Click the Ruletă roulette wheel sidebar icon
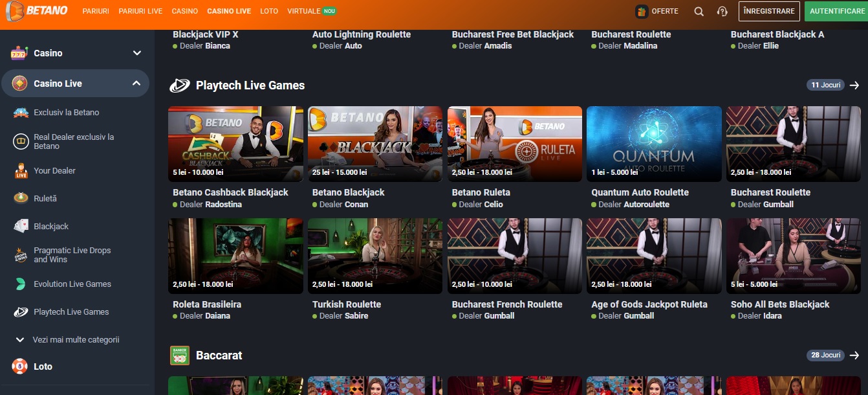Screen dimensions: 868x395 tap(21, 198)
